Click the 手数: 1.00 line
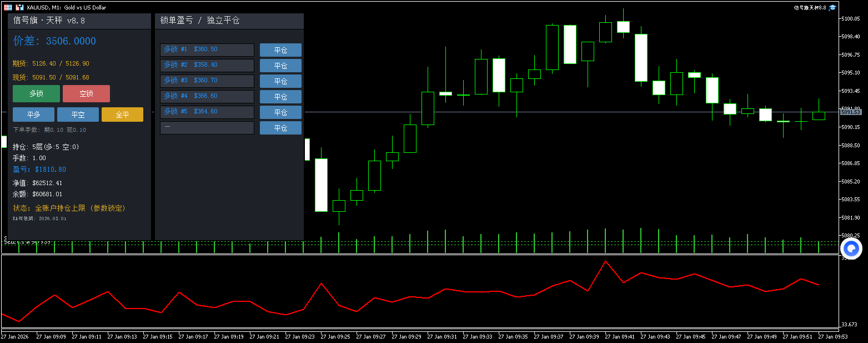Screen dimensions: 868x343 tap(29, 158)
